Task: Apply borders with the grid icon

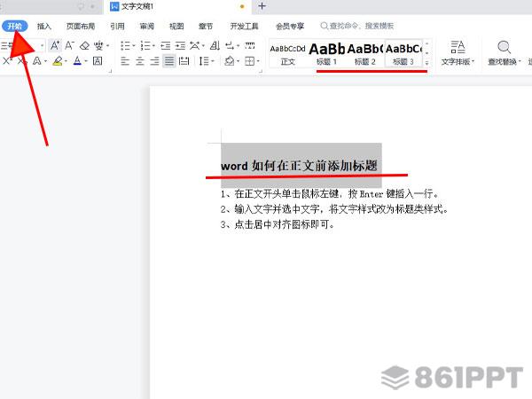Action: (250, 61)
